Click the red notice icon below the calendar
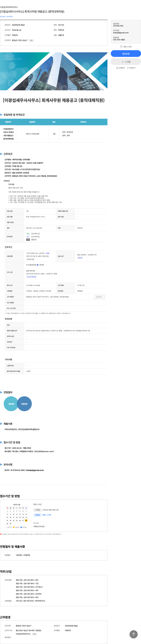Viewport: 141px width, 644px height. (x=1, y=534)
